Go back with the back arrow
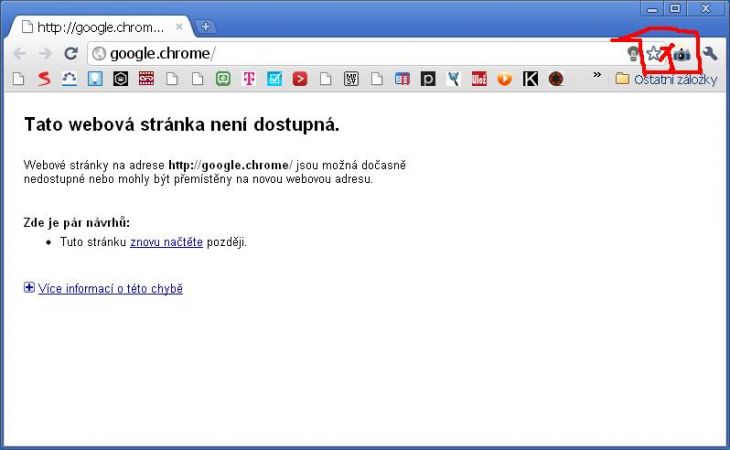 point(20,54)
